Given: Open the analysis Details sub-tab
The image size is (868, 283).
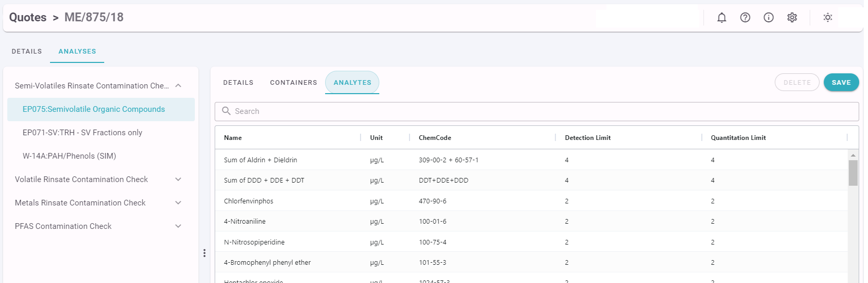Looking at the screenshot, I should coord(238,83).
